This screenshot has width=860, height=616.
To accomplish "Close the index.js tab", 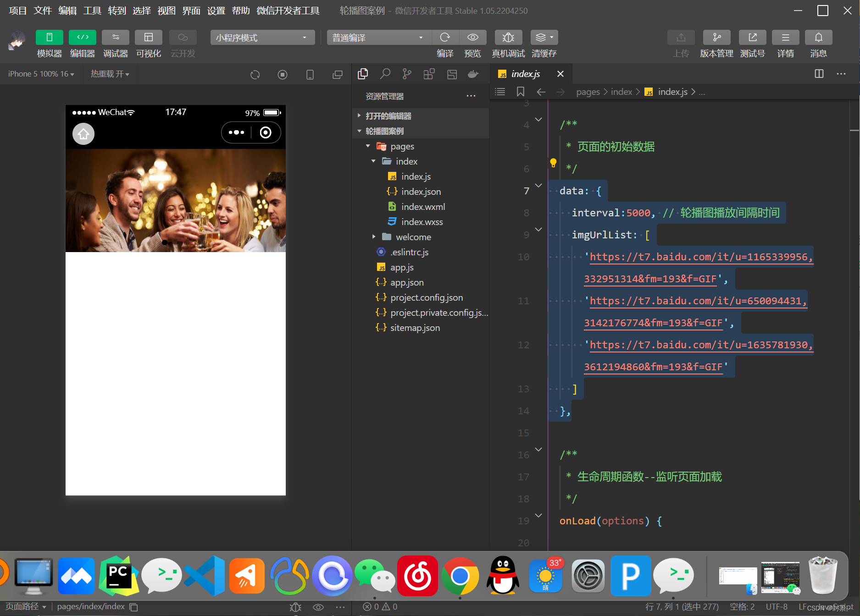I will pos(560,74).
